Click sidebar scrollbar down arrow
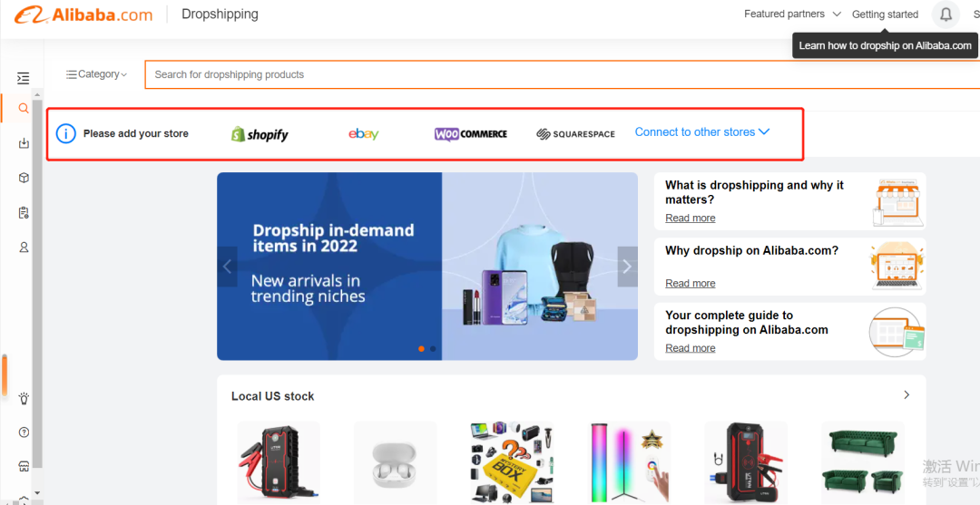The image size is (980, 505). pyautogui.click(x=37, y=493)
